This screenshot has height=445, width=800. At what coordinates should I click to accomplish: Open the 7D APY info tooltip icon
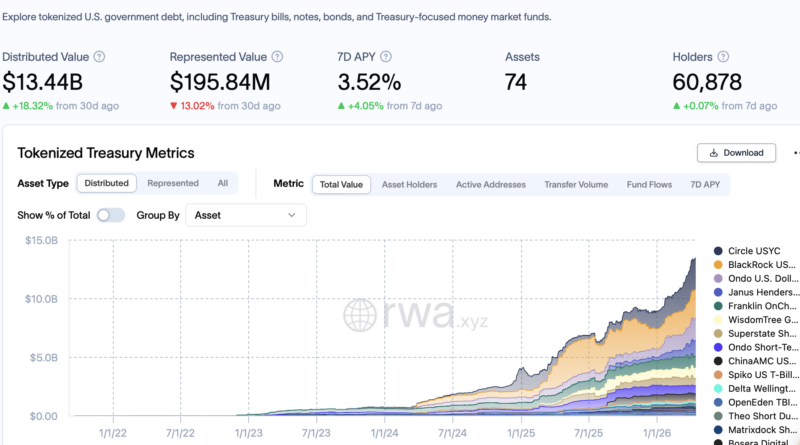pyautogui.click(x=386, y=57)
